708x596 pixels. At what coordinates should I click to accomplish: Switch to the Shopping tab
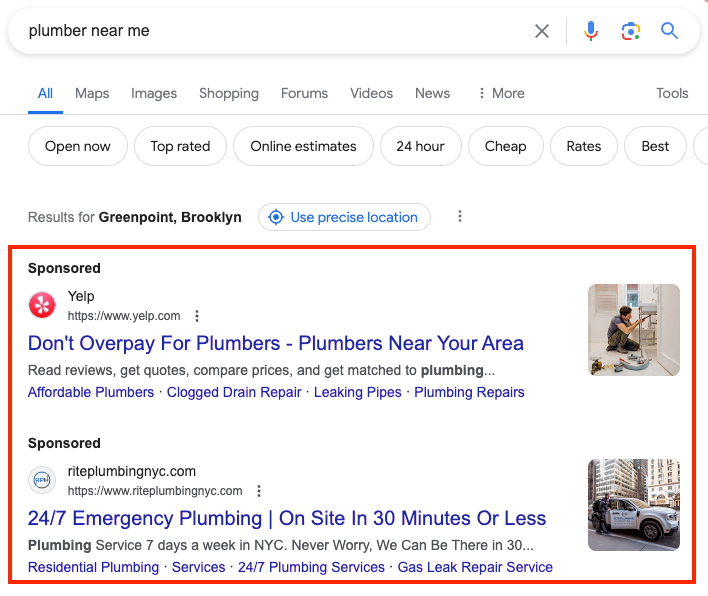[229, 93]
